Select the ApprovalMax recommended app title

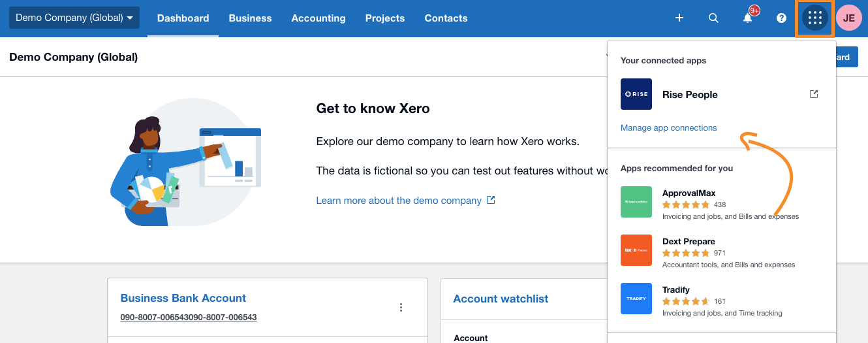pyautogui.click(x=689, y=193)
